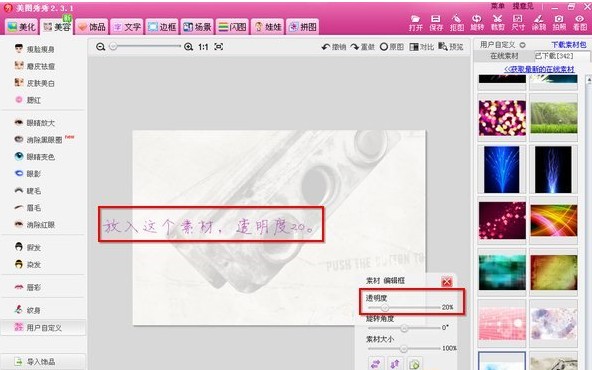This screenshot has height=370, width=592.
Task: Open the 看图 image viewer
Action: click(x=580, y=23)
